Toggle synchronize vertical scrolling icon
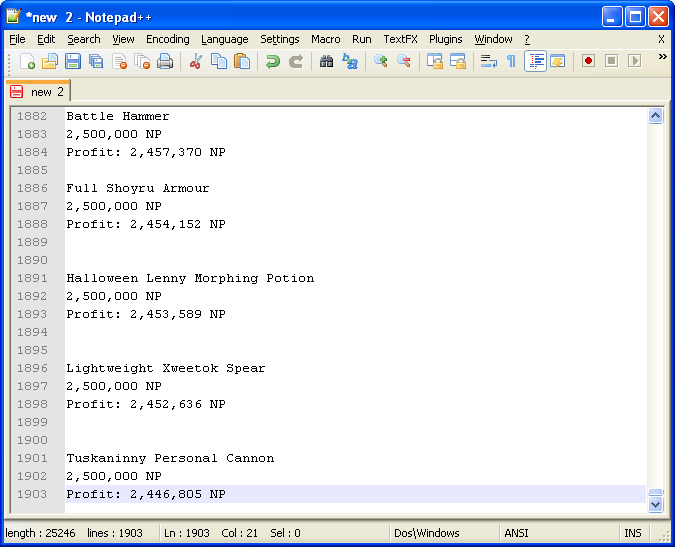 coord(435,61)
